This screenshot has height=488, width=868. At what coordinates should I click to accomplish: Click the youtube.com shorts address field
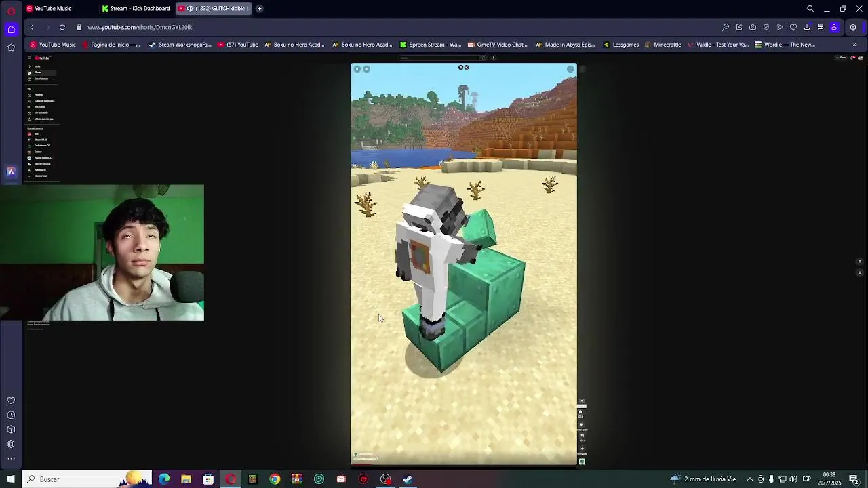140,27
